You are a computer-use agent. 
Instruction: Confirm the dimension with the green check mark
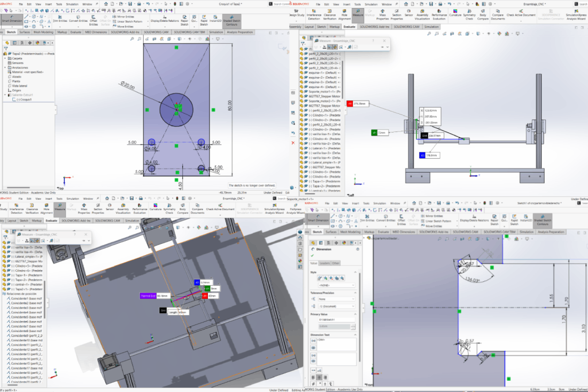[312, 256]
